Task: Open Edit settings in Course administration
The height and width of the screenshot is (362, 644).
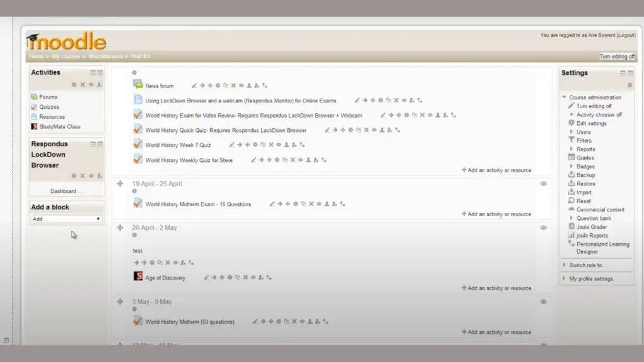Action: (x=591, y=123)
